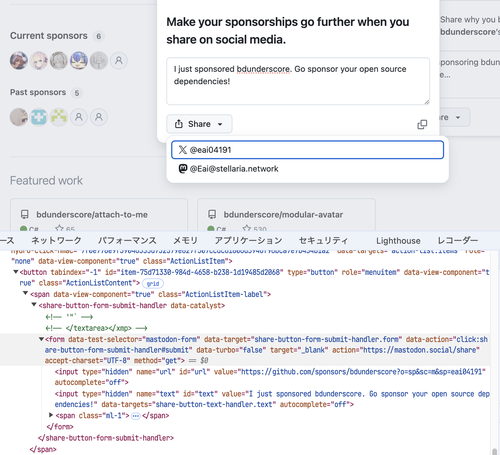This screenshot has width=500, height=455.
Task: Click the star count on modular-avatar card
Action: pos(255,229)
